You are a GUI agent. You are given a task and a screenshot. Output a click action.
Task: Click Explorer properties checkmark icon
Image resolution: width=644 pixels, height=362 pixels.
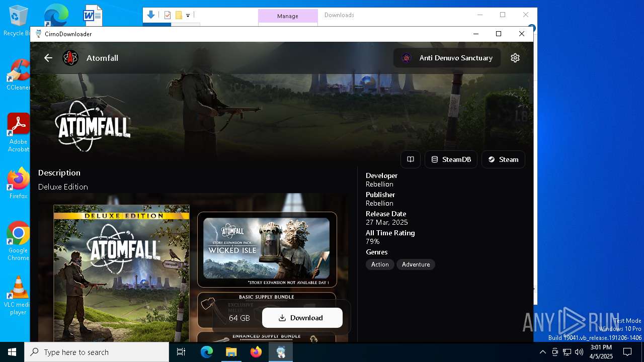[x=168, y=15]
